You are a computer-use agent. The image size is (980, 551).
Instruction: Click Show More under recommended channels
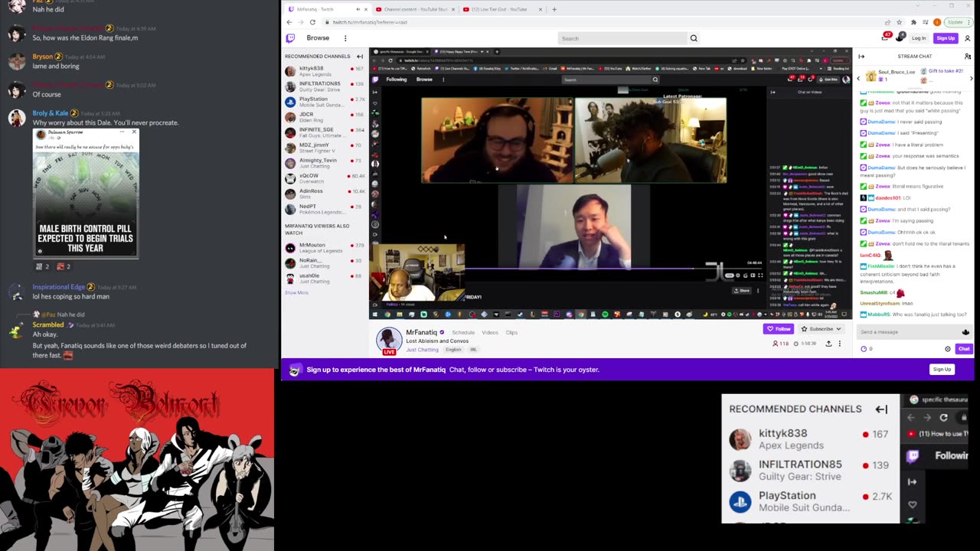click(x=296, y=293)
